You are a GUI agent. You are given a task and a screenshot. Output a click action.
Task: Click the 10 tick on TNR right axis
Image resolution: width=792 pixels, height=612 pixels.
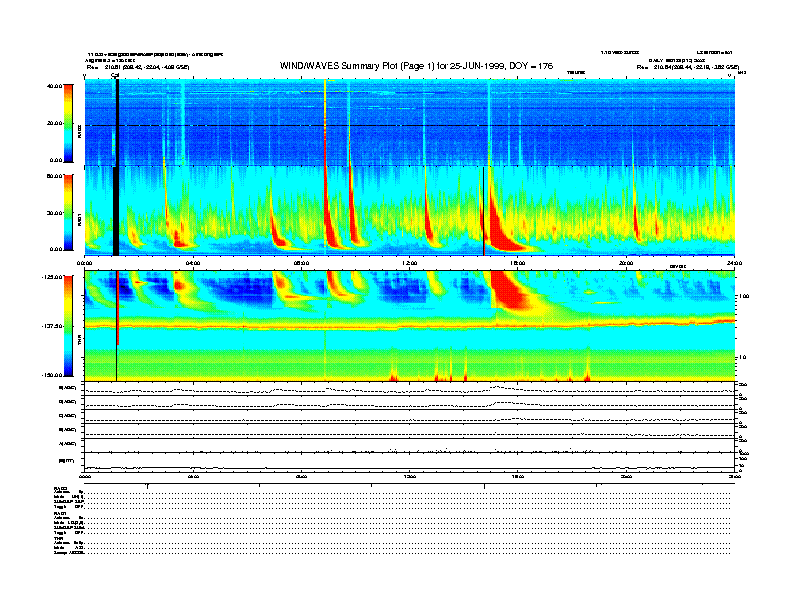pyautogui.click(x=745, y=358)
